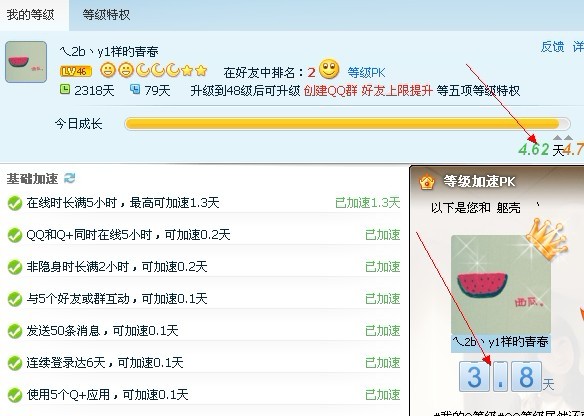Switch to the 等级特权 tab
This screenshot has width=584, height=416.
click(x=106, y=15)
